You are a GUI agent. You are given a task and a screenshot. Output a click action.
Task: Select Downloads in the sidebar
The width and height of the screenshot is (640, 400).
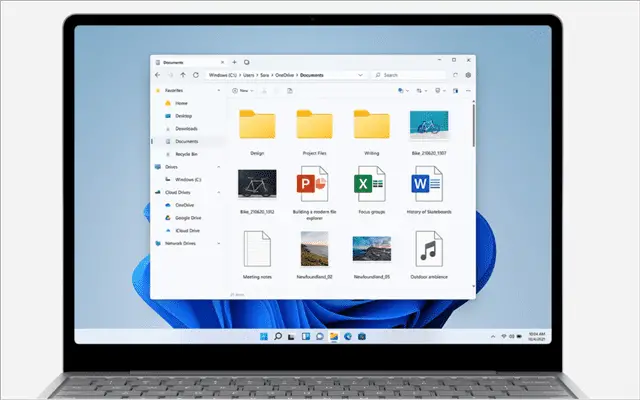(x=188, y=129)
